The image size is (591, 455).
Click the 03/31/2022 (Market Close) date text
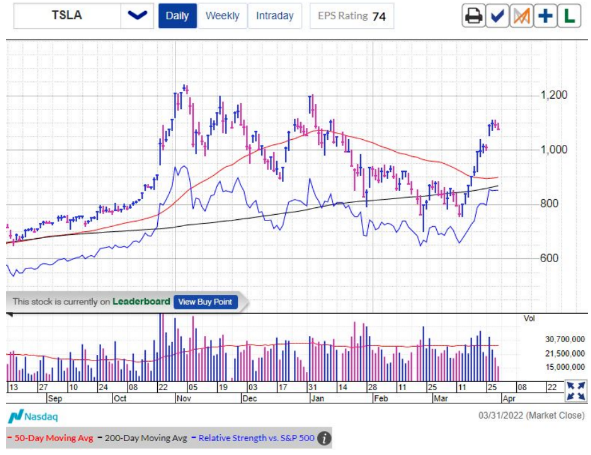click(531, 415)
